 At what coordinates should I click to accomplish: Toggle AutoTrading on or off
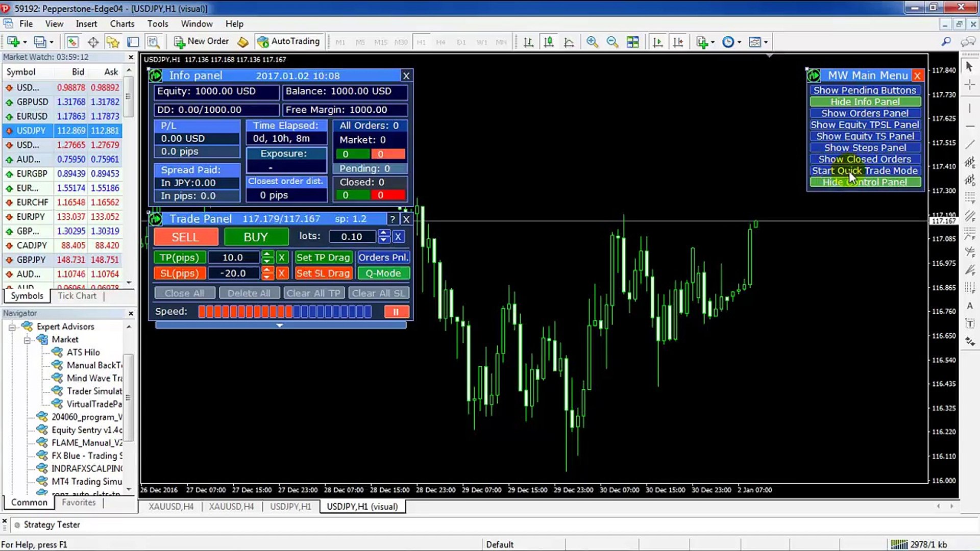coord(289,41)
